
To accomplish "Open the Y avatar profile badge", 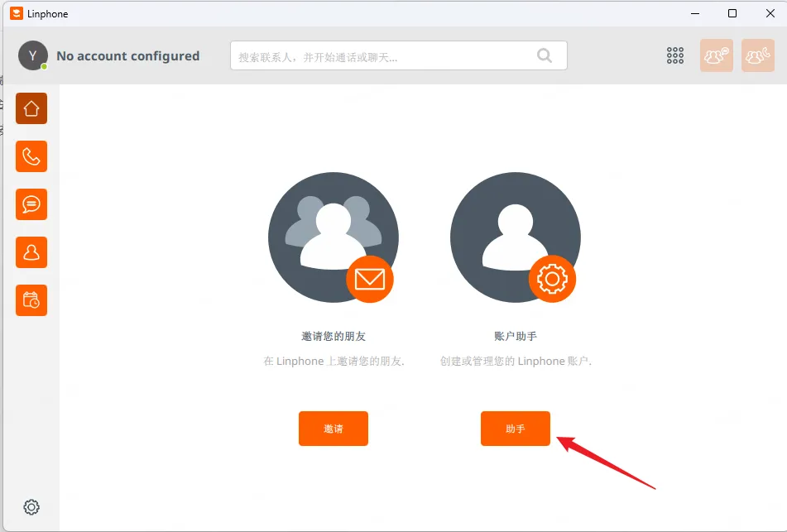I will tap(32, 55).
